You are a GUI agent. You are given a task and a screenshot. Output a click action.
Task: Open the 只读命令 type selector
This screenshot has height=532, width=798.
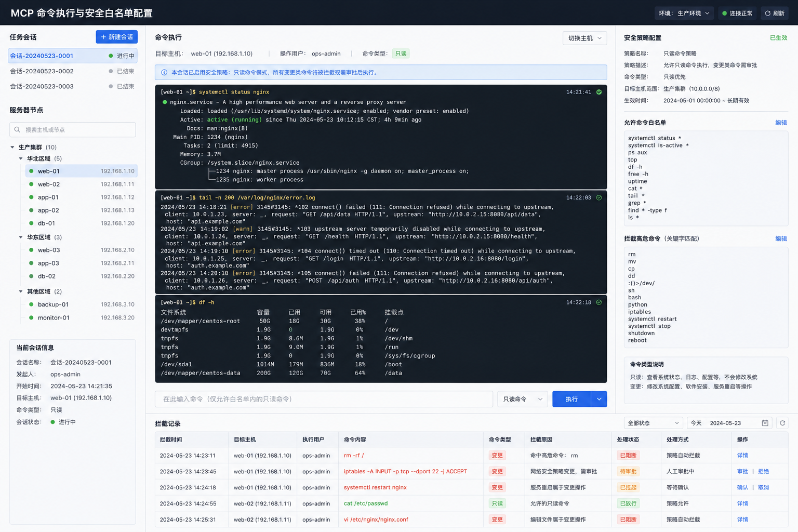click(x=523, y=399)
